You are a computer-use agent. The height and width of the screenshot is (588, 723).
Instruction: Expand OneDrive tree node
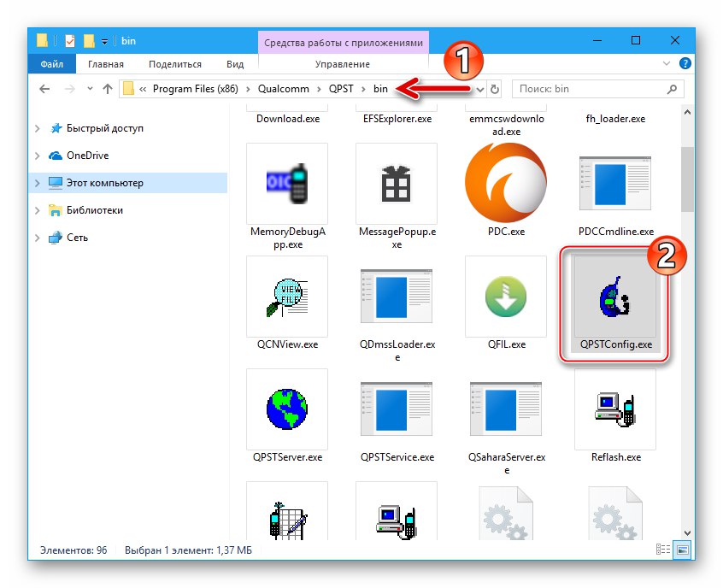click(38, 156)
